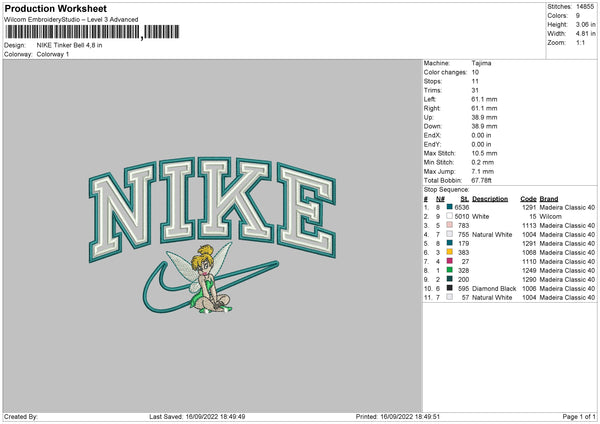
Task: Click code '1068' in stop row 6
Action: (529, 253)
